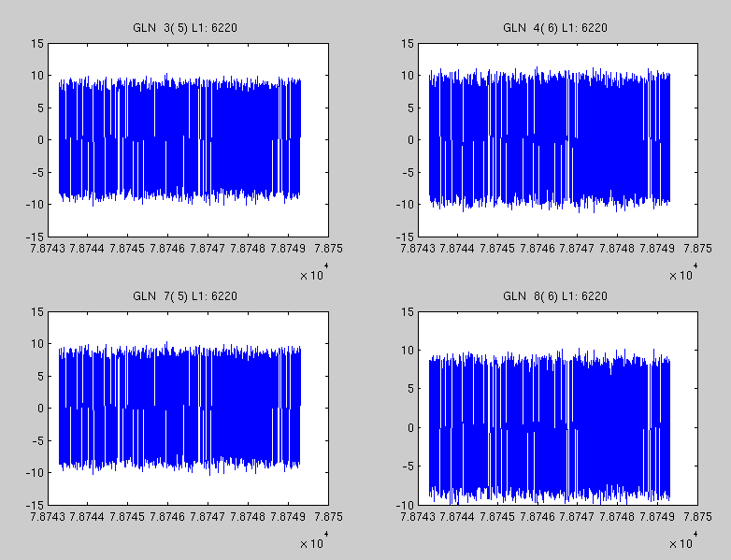This screenshot has height=560, width=731.
Task: Click the GLN 8( 6) L1: 6220 plot title
Action: click(x=555, y=296)
